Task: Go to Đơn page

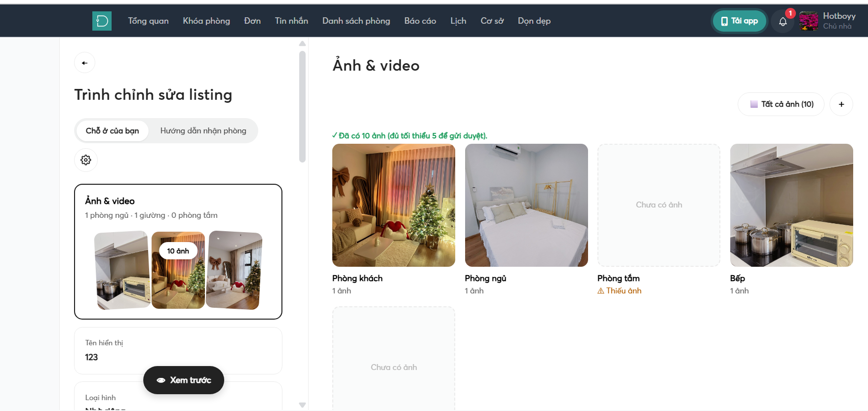Action: pos(252,21)
